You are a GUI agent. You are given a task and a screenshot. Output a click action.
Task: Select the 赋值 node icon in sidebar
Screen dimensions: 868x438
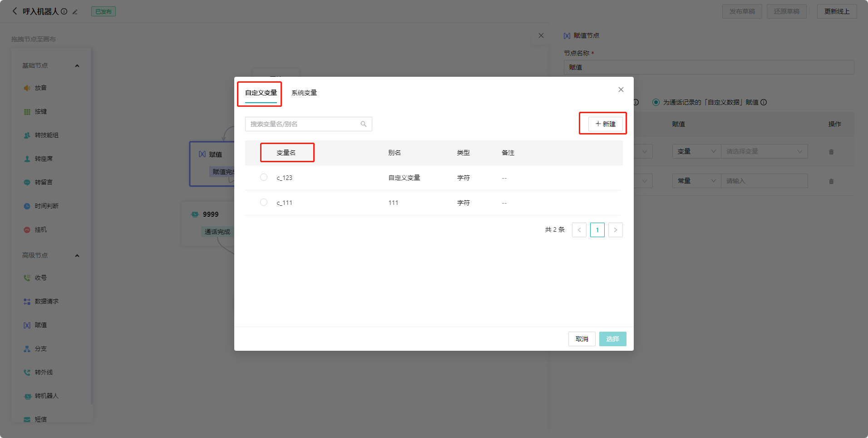(x=27, y=325)
